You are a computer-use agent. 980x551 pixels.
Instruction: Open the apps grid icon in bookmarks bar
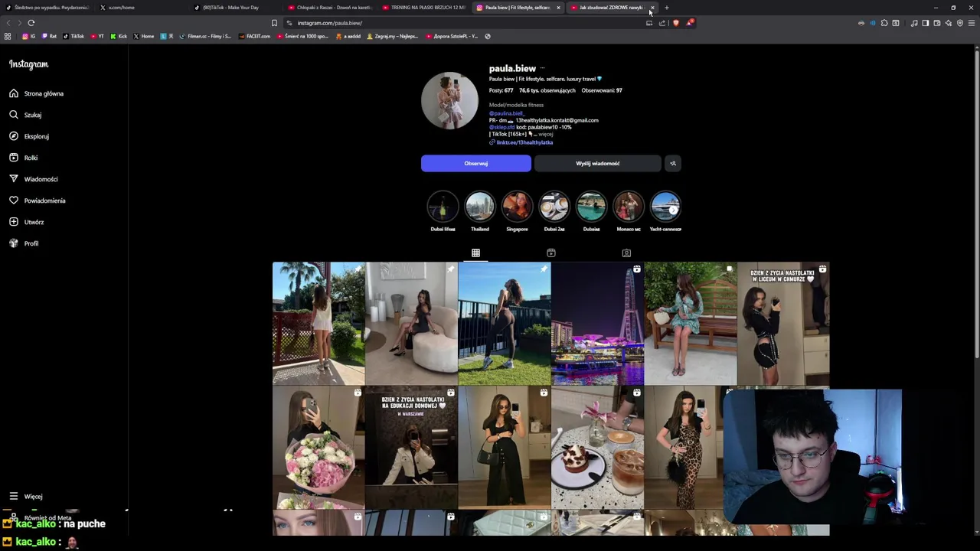8,36
